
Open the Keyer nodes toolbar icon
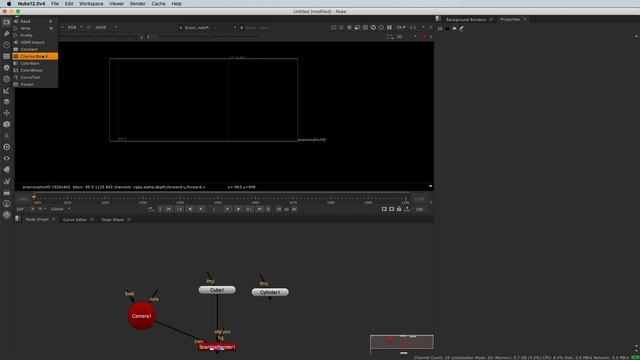point(7,90)
